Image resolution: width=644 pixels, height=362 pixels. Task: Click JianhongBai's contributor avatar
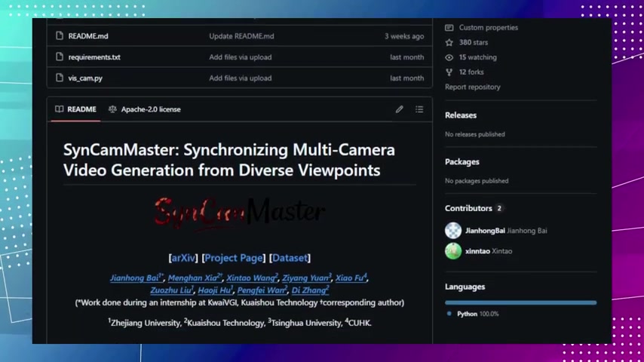(x=453, y=231)
